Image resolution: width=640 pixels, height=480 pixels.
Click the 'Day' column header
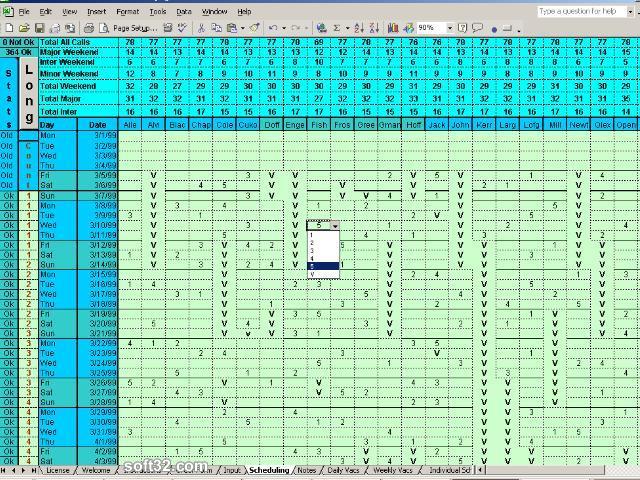coord(58,125)
